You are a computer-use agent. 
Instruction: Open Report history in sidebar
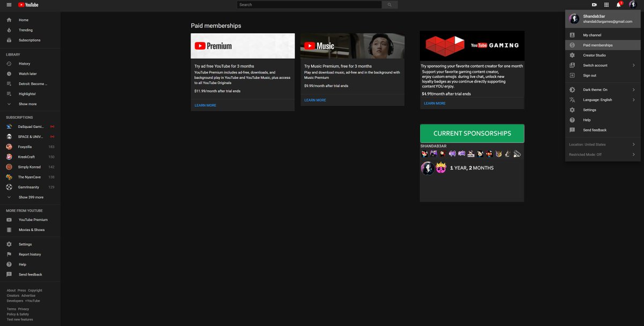click(30, 255)
